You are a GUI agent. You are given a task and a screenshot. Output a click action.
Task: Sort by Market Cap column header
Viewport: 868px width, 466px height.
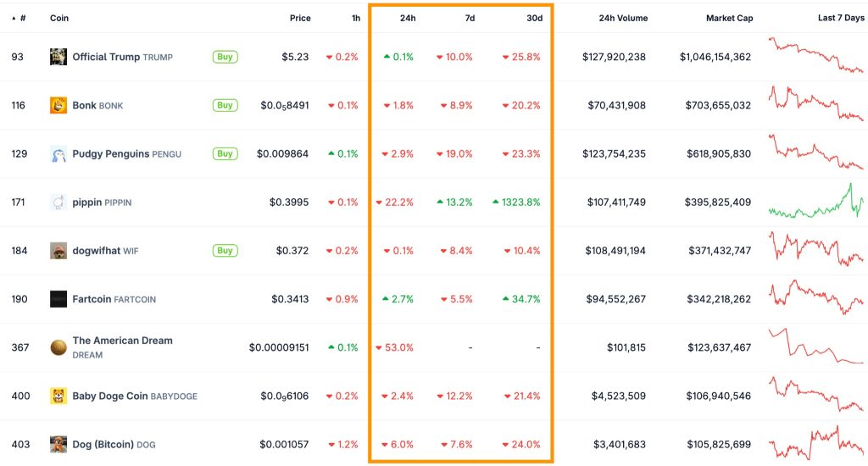click(729, 18)
